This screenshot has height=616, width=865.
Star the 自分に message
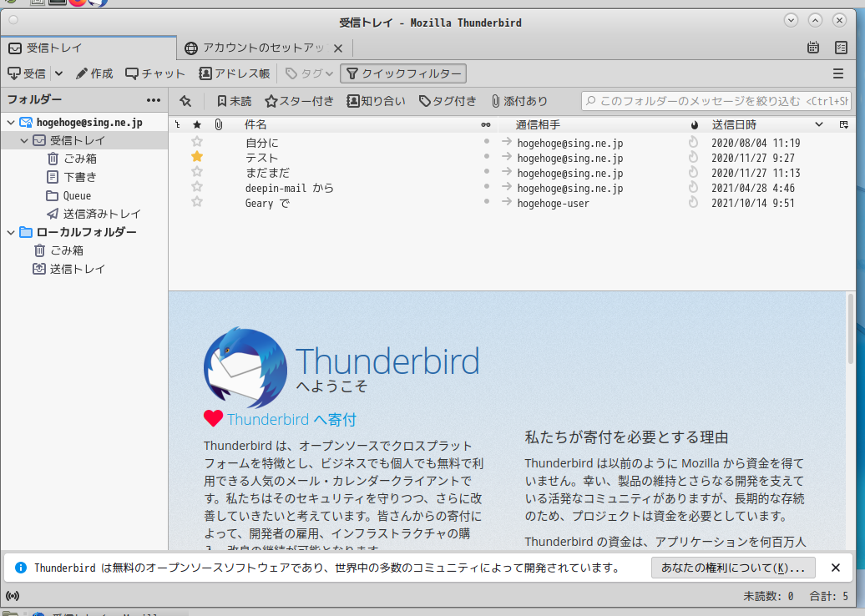click(x=197, y=142)
